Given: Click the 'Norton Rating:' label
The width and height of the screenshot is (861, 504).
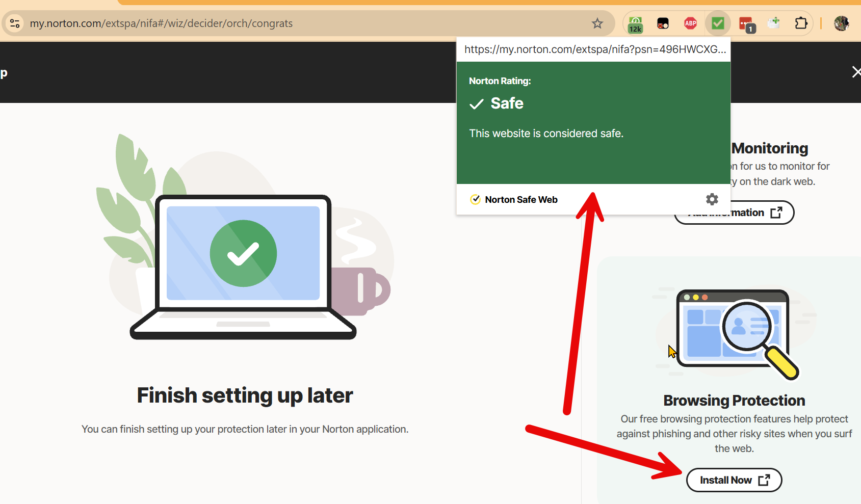Looking at the screenshot, I should click(x=500, y=81).
